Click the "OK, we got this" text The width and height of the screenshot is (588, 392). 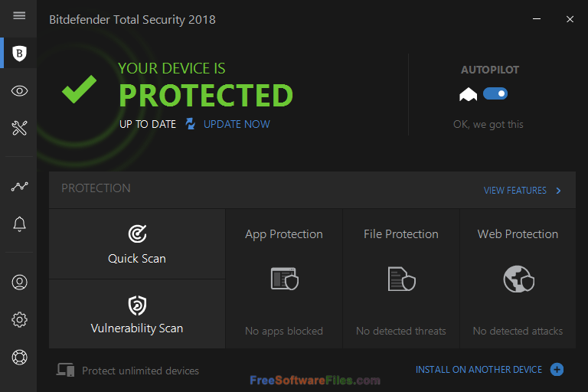[x=488, y=124]
